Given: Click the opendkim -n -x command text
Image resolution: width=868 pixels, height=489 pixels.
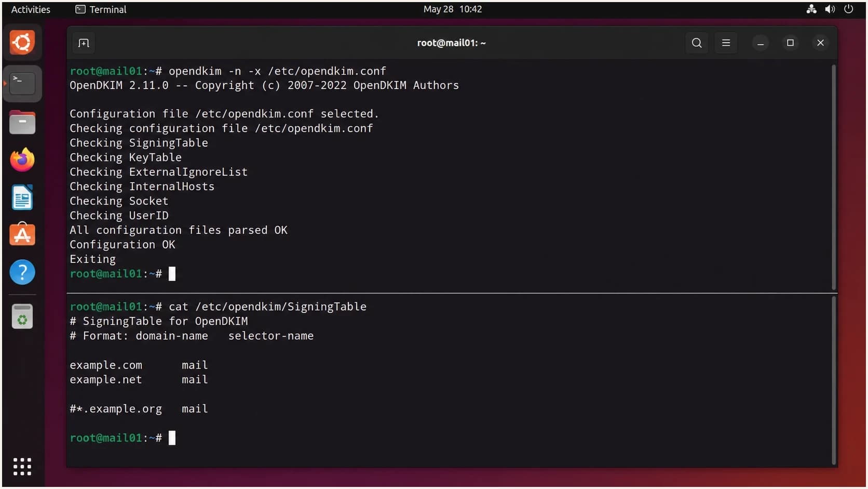Looking at the screenshot, I should click(277, 71).
